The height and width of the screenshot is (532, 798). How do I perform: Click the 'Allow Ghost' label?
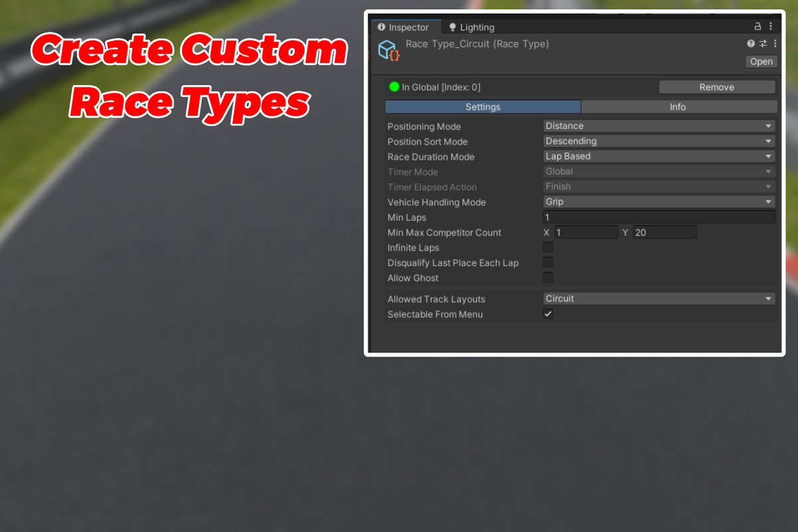click(413, 278)
